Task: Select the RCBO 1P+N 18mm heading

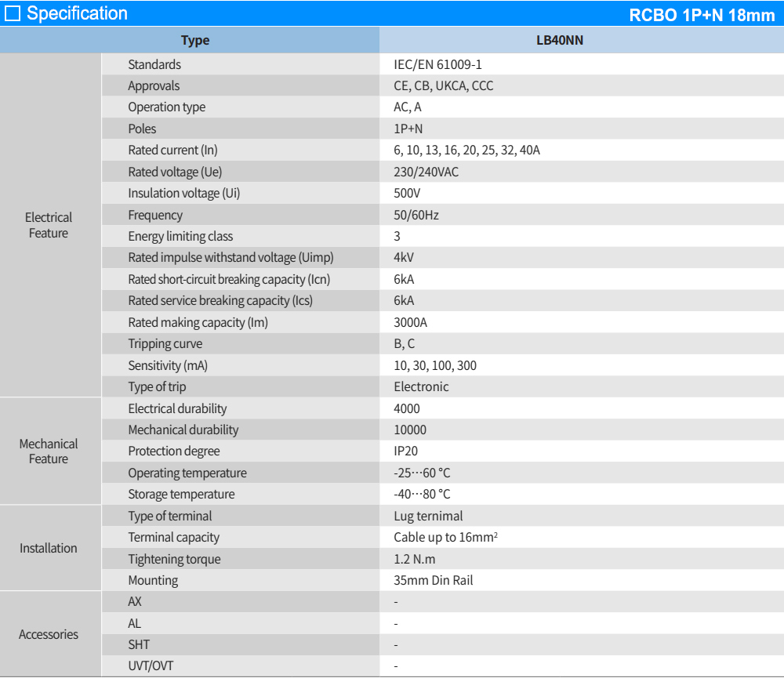Action: 702,16
